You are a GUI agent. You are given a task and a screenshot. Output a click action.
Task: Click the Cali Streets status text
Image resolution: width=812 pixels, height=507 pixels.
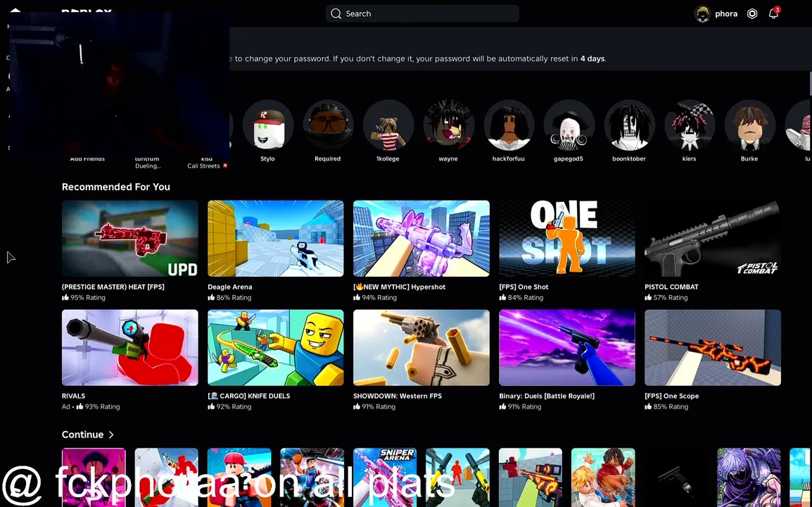click(x=207, y=166)
